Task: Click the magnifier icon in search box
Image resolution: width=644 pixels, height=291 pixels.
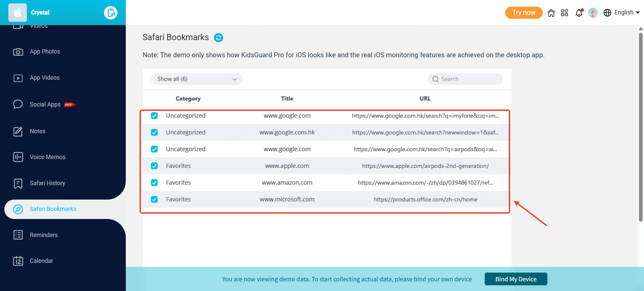Action: click(x=435, y=79)
